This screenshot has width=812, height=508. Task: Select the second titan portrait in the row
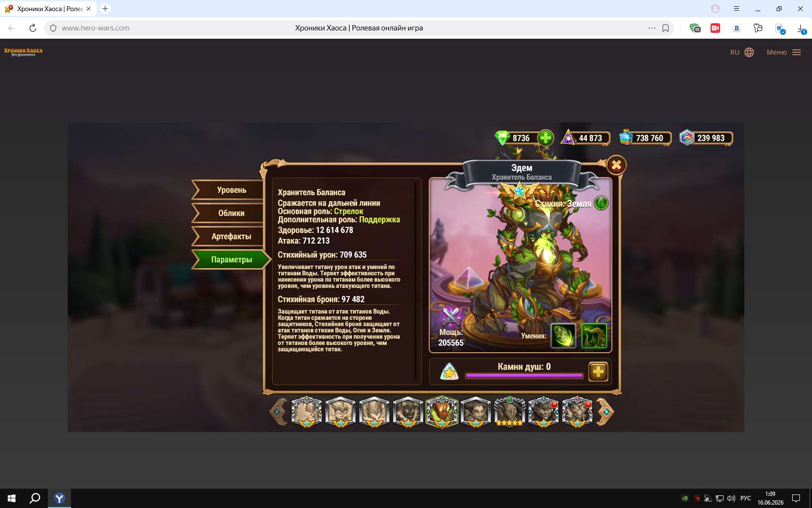pos(340,412)
